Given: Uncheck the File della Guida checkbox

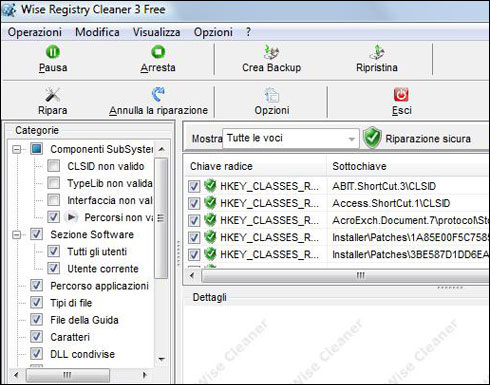Looking at the screenshot, I should pos(36,319).
